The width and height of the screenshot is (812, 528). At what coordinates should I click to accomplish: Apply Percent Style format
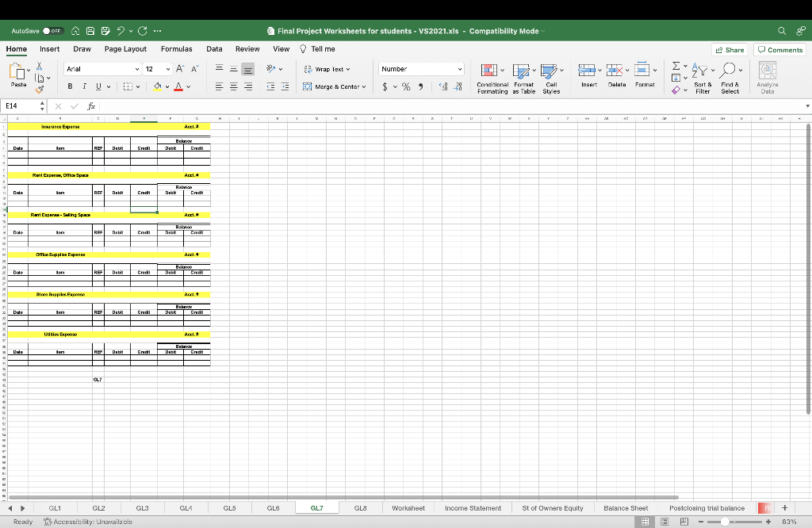[406, 86]
